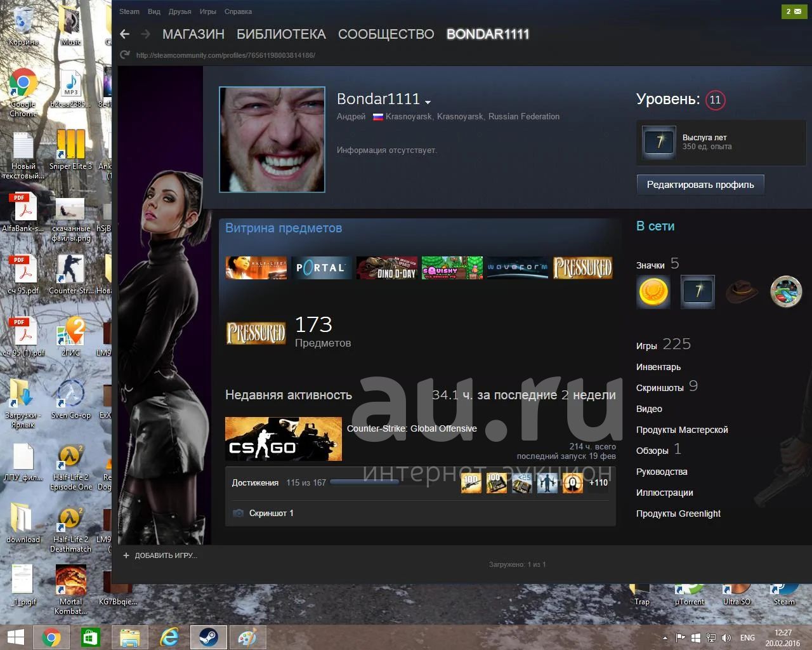Open the Игры 225 link
This screenshot has height=650, width=812.
click(x=664, y=345)
